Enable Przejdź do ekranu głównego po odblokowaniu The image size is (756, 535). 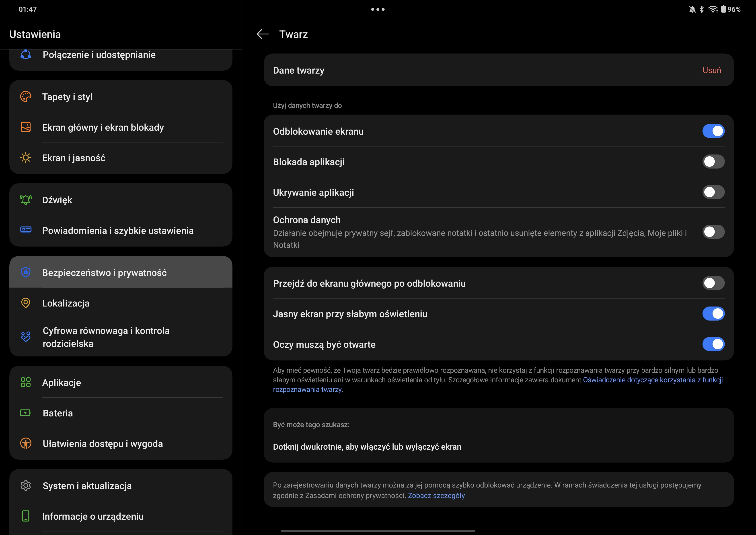point(713,283)
